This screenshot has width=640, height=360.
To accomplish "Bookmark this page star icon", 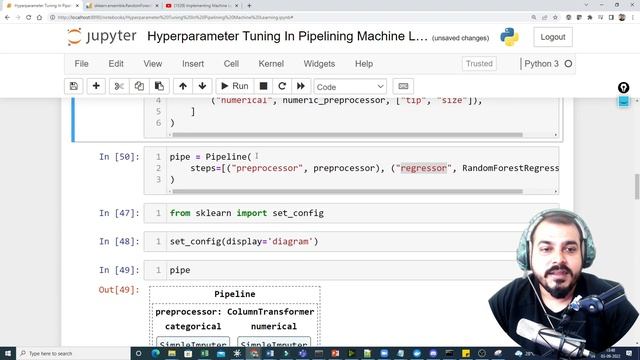I will pyautogui.click(x=556, y=18).
